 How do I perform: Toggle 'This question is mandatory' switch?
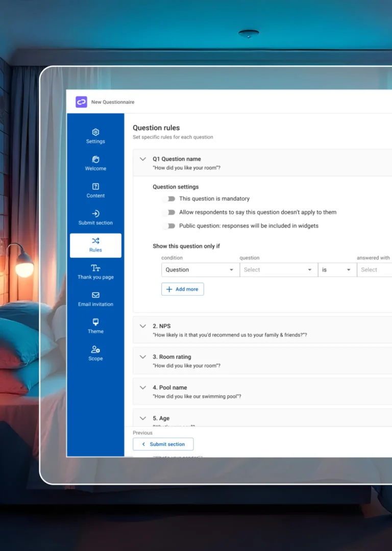tap(169, 199)
